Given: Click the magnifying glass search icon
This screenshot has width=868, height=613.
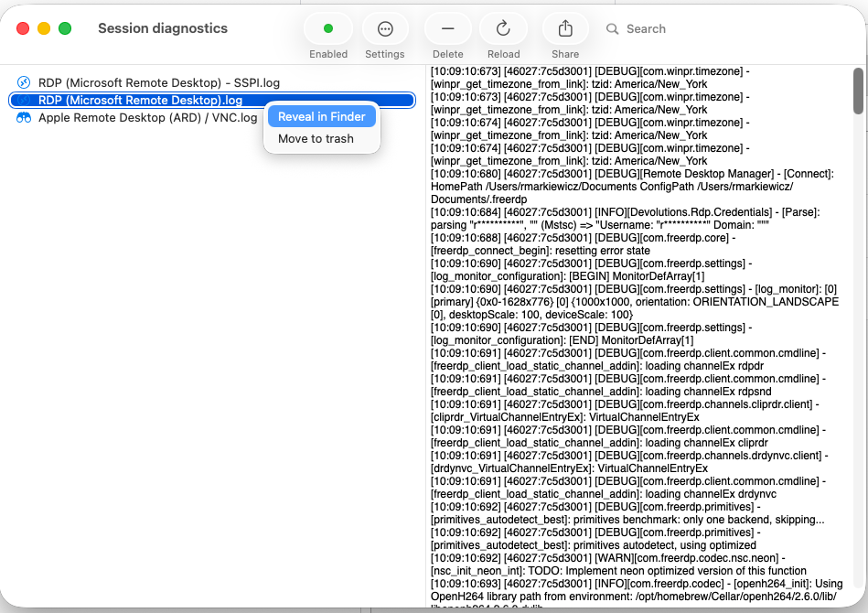Looking at the screenshot, I should [x=612, y=28].
